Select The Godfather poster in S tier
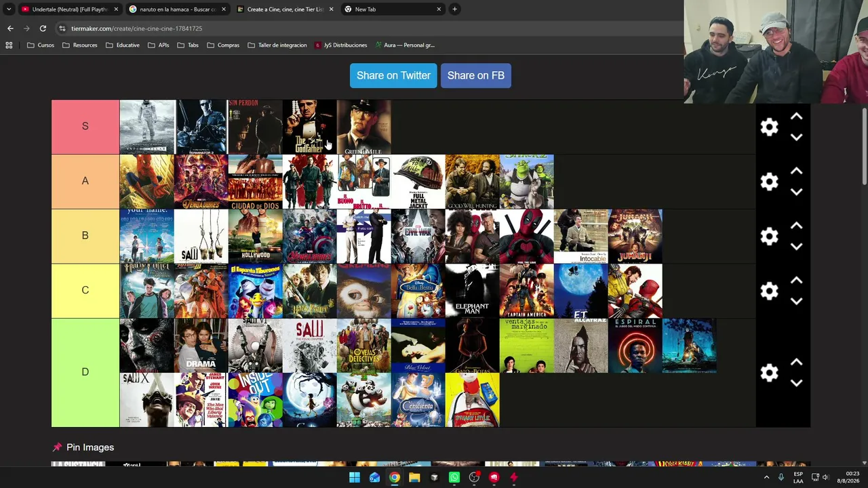Image resolution: width=868 pixels, height=488 pixels. 309,127
